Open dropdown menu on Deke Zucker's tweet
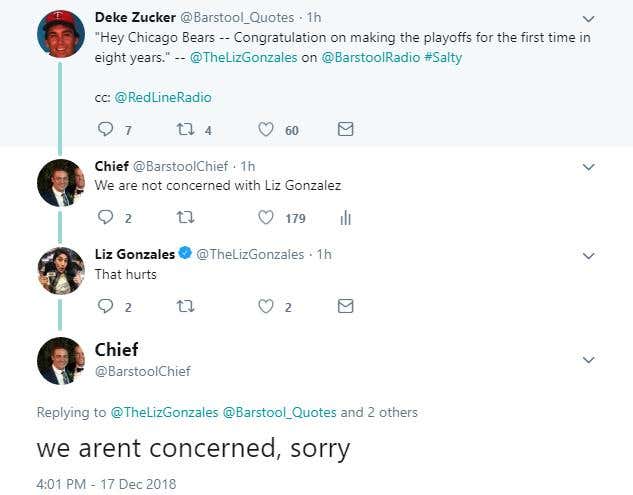Screen dimensions: 633x495 [588, 19]
